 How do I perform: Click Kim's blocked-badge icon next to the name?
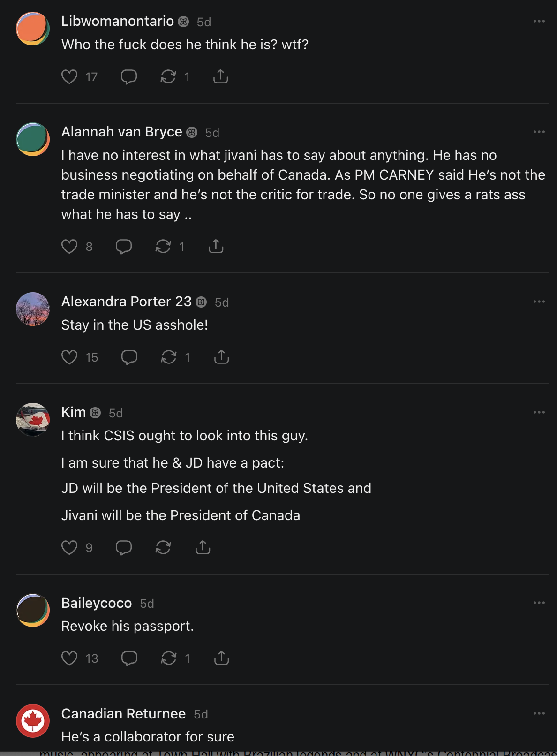96,413
